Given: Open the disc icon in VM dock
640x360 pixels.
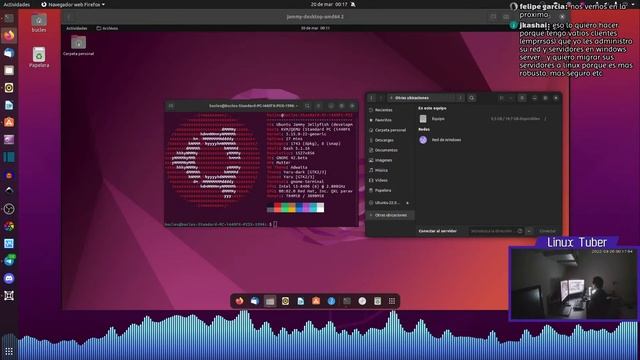Looking at the screenshot, I should 362,301.
